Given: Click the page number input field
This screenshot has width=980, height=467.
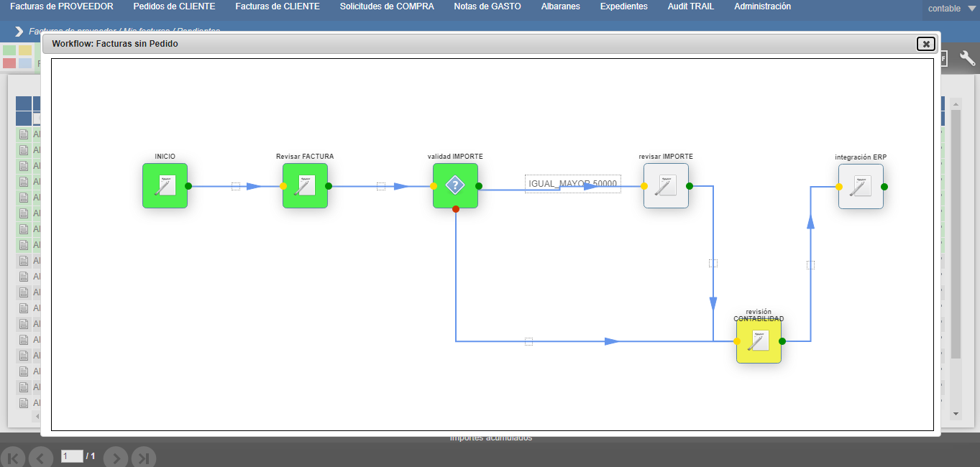Looking at the screenshot, I should pos(72,456).
